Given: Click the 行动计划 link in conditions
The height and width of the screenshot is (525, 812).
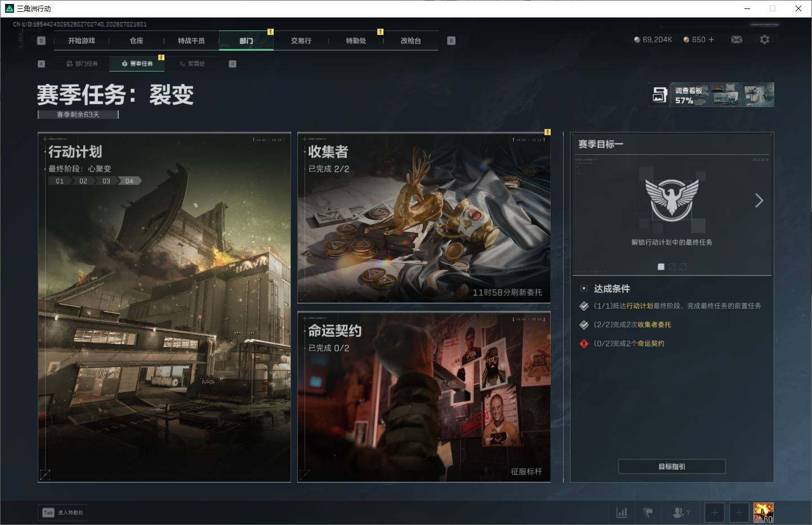Looking at the screenshot, I should point(640,306).
